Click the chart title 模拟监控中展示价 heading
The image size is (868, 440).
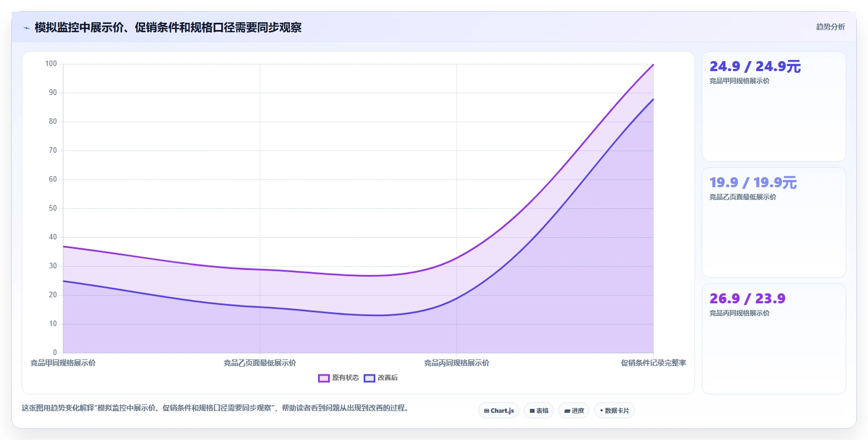coord(168,27)
